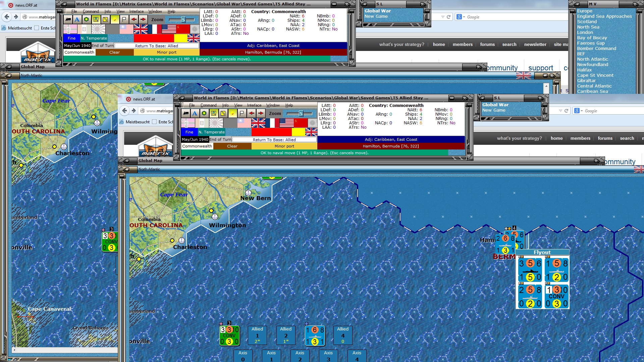Image resolution: width=644 pixels, height=362 pixels.
Task: Adjust the Zoom slider in upper game window
Action: (x=182, y=20)
